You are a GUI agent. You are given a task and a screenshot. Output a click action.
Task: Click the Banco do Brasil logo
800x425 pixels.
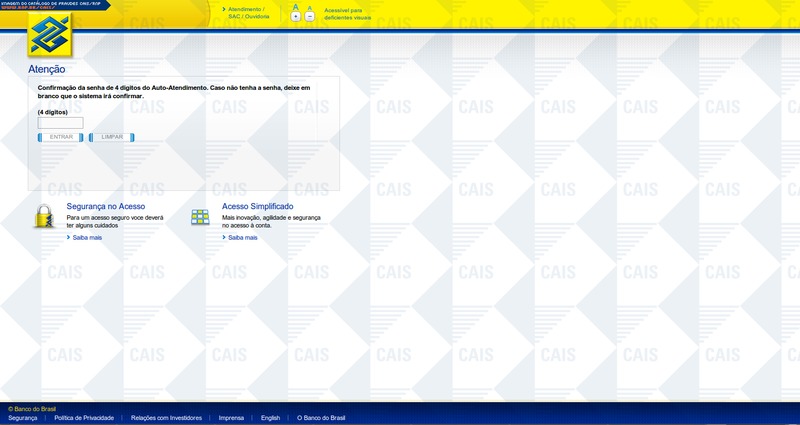(49, 35)
